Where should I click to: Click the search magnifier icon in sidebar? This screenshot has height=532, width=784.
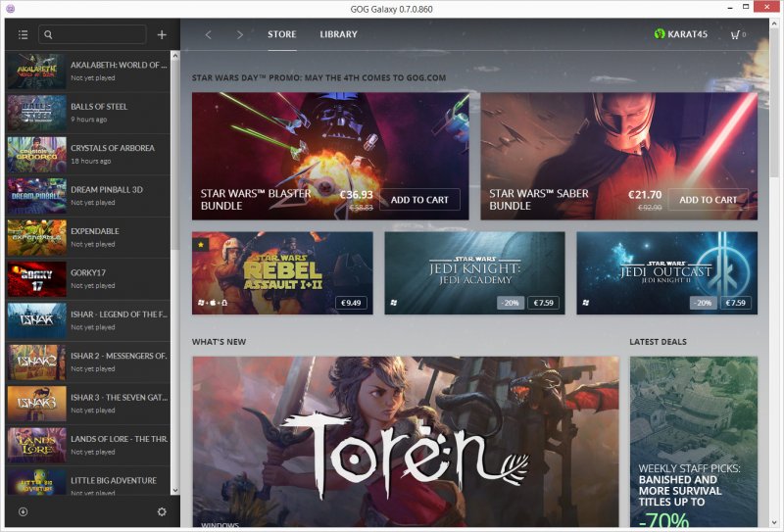click(x=48, y=34)
